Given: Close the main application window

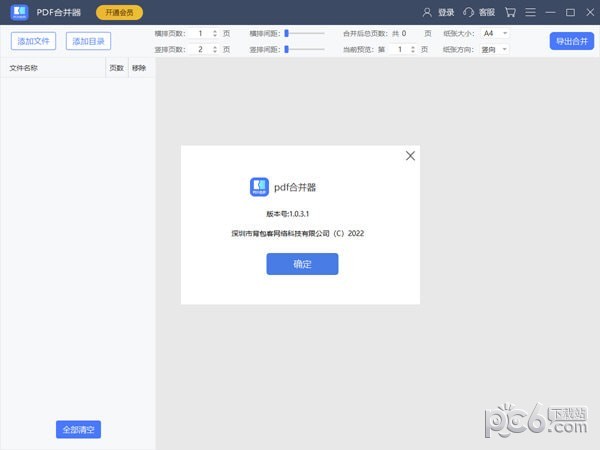Looking at the screenshot, I should click(x=590, y=13).
